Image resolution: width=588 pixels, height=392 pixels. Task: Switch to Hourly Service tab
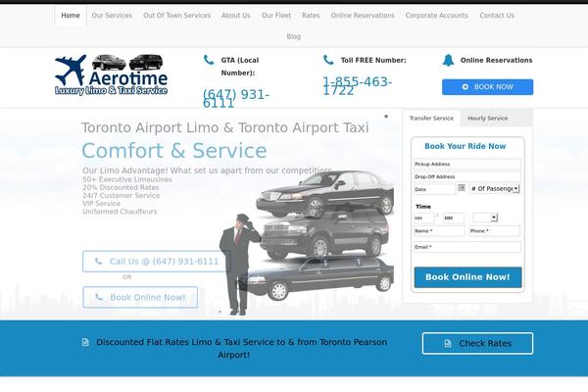pyautogui.click(x=487, y=119)
